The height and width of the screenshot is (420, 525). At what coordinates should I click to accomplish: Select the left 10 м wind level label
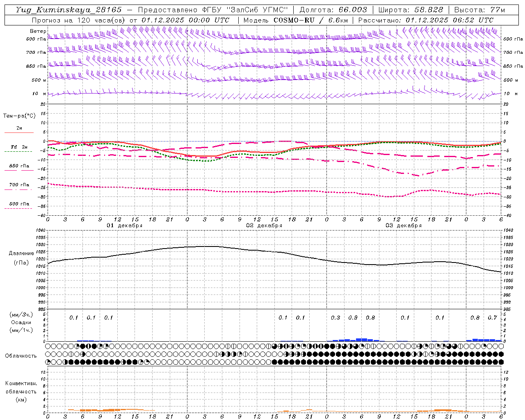(39, 94)
